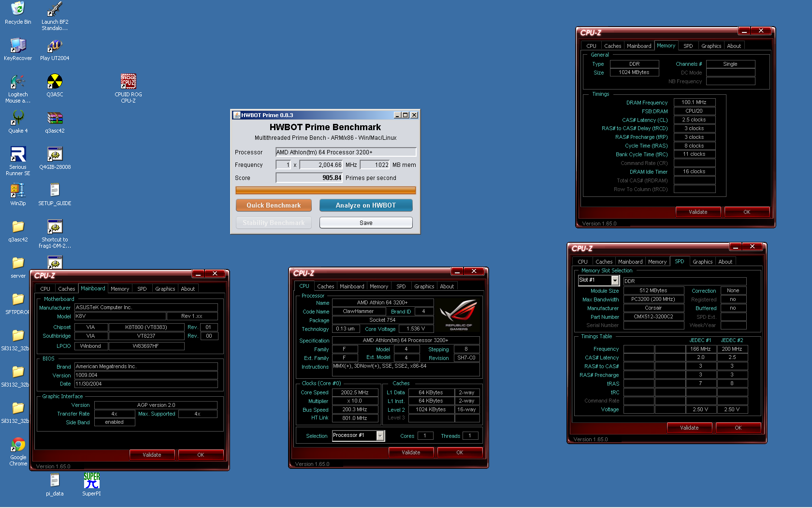Switch to Caches tab in CPU-Z SPD window
Viewport: 812px width, 508px height.
coord(604,262)
